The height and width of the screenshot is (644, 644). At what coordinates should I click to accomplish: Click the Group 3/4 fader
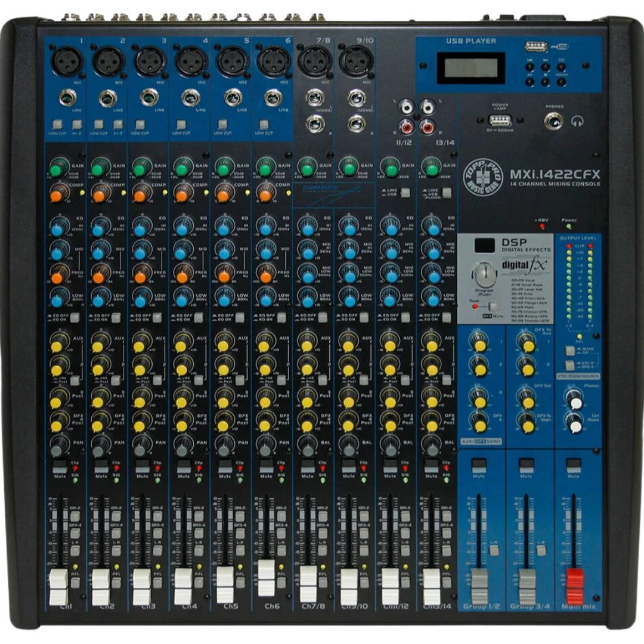tap(526, 586)
